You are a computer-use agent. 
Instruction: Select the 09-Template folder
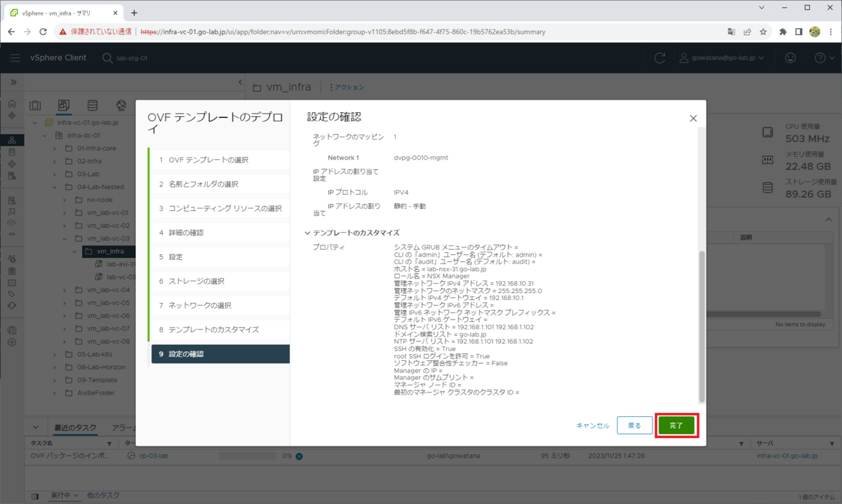click(x=95, y=380)
